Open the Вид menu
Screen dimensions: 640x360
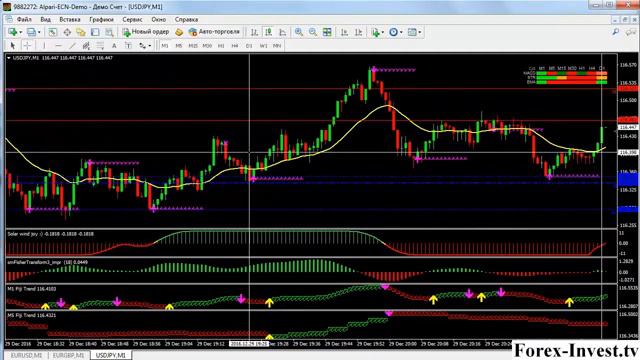(45, 19)
